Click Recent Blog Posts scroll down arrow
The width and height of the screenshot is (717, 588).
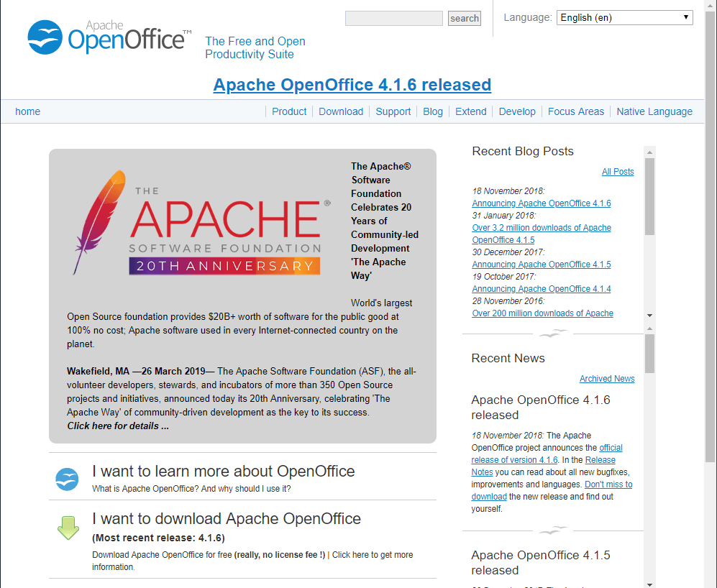649,316
